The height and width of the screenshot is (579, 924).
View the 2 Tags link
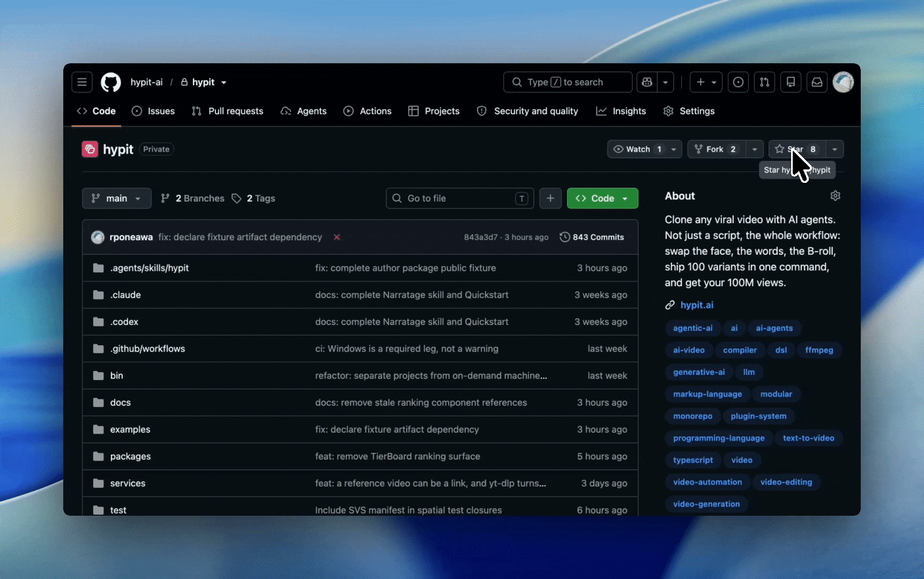point(254,198)
